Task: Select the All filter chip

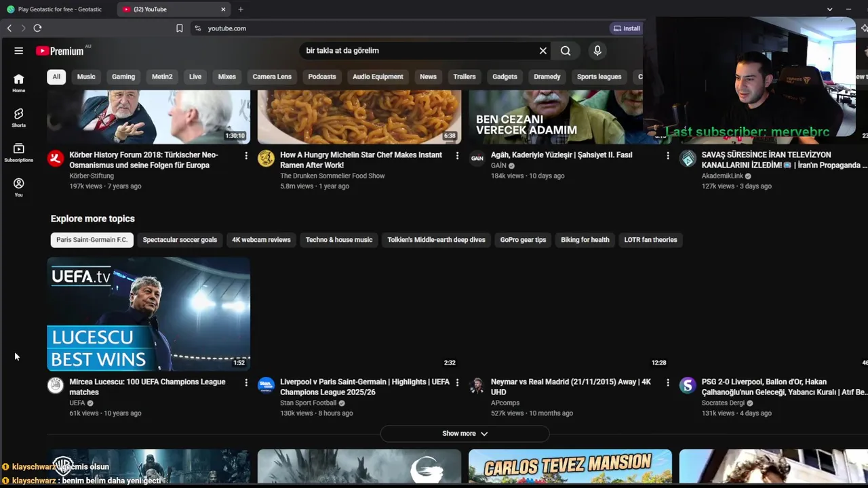Action: pyautogui.click(x=56, y=77)
